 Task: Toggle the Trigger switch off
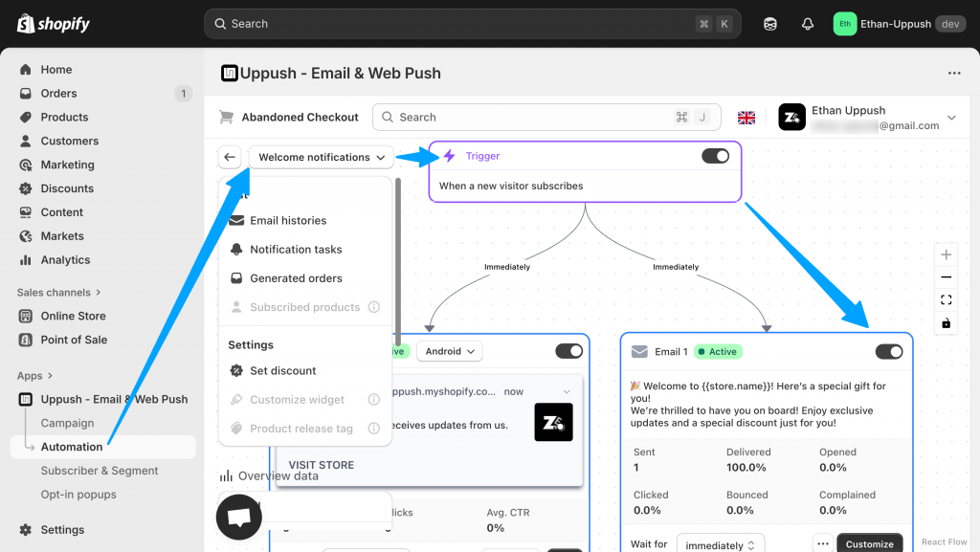(715, 156)
